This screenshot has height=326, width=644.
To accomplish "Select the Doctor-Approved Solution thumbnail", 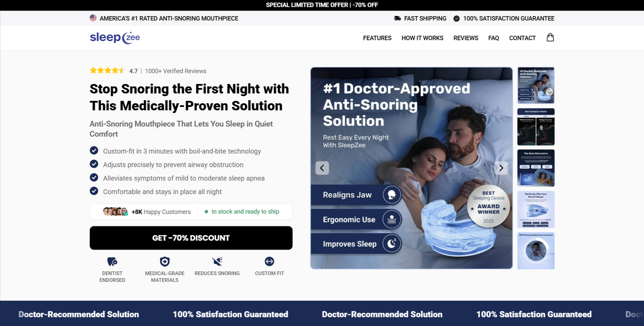I will [x=536, y=86].
